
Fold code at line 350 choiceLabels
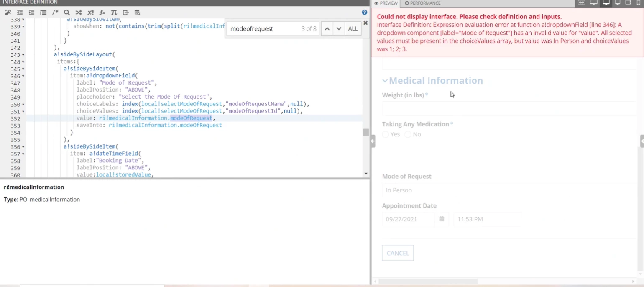(x=23, y=105)
